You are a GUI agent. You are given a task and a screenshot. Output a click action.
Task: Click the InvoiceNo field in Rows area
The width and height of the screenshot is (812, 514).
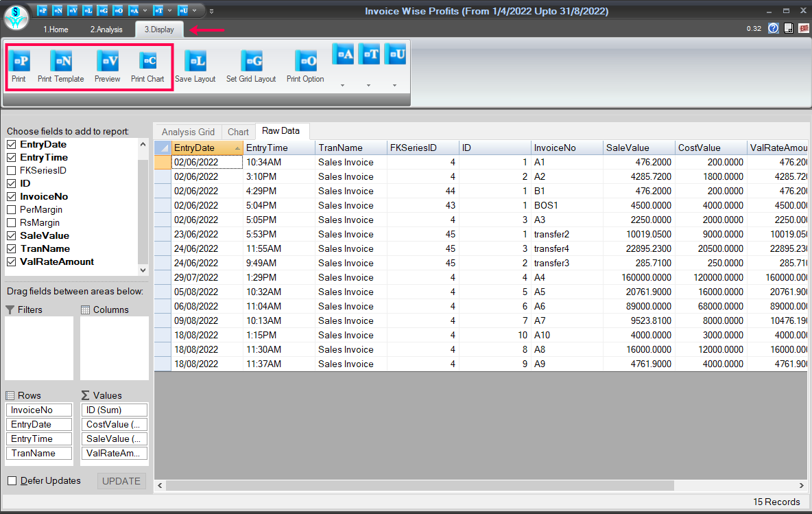tap(39, 410)
